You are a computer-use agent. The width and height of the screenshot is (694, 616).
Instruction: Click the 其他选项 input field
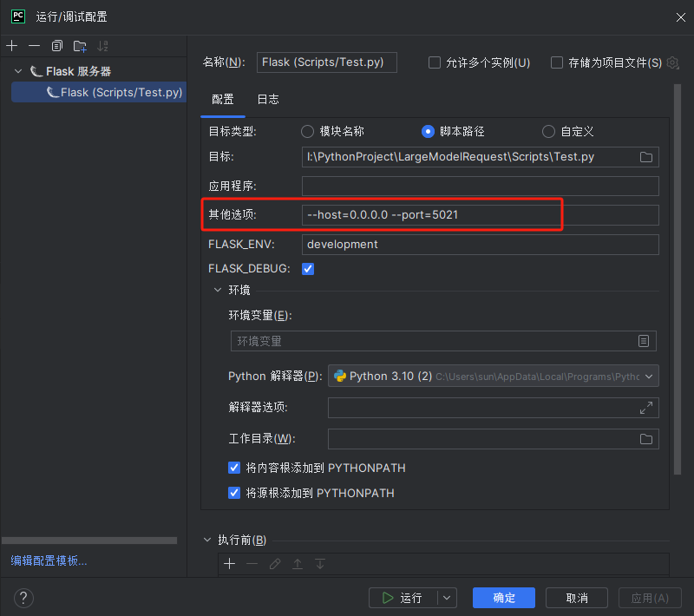coord(481,215)
